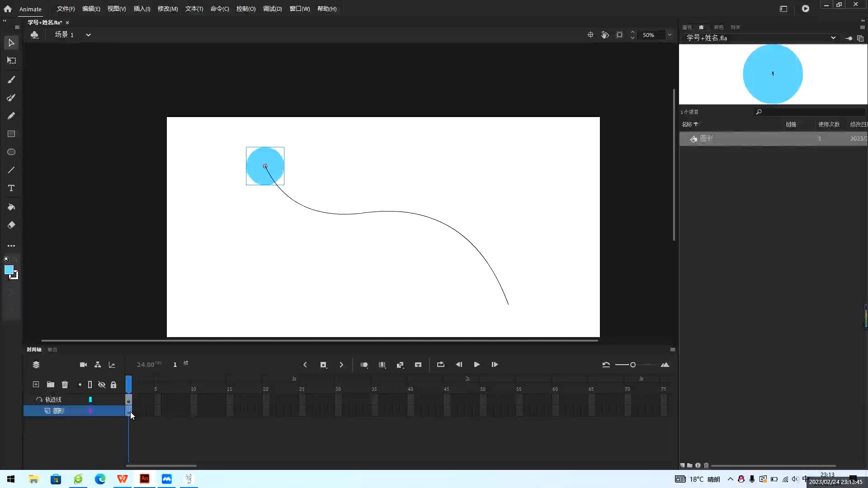This screenshot has height=488, width=868.
Task: Select the Rectangle tool
Action: [11, 134]
